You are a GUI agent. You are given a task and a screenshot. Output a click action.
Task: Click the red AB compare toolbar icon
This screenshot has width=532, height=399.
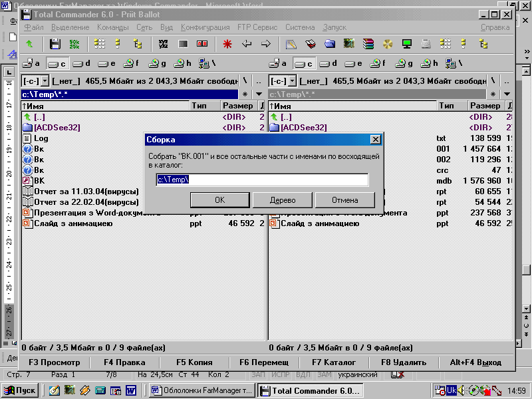pyautogui.click(x=202, y=44)
